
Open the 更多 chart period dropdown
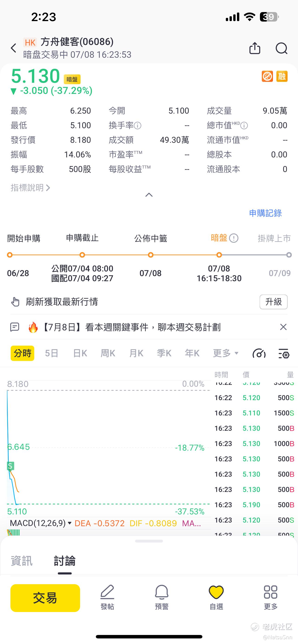point(226,353)
